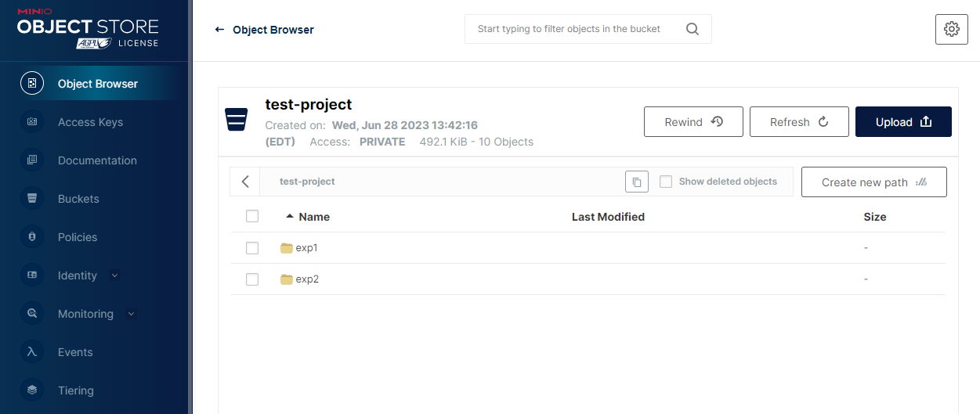Click the back arrow beside Object Browser
The image size is (980, 414).
pos(219,30)
